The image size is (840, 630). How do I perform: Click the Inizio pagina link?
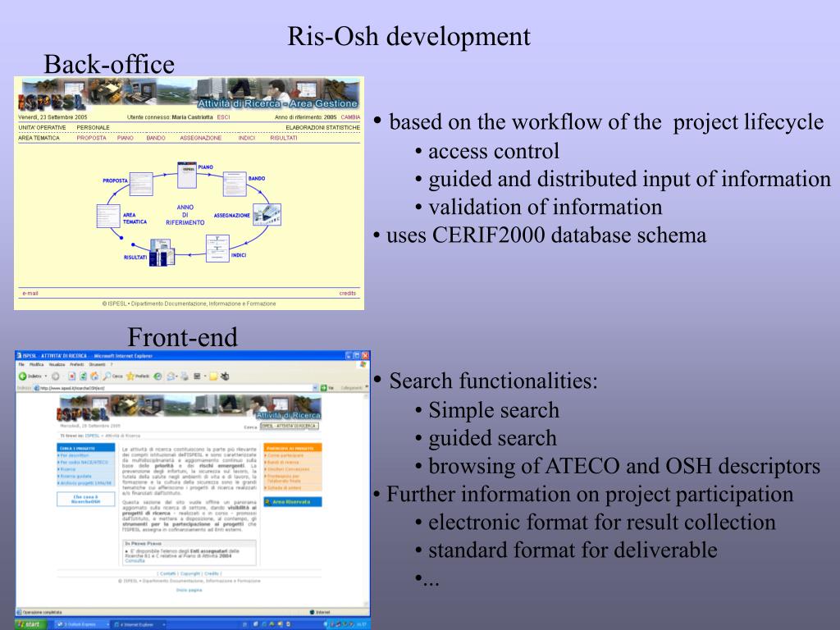coord(189,590)
